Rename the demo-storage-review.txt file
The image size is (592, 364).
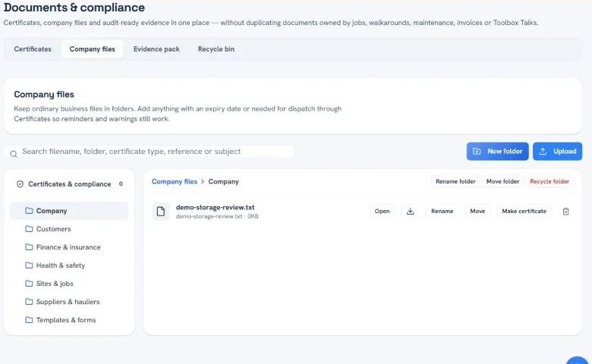point(442,212)
